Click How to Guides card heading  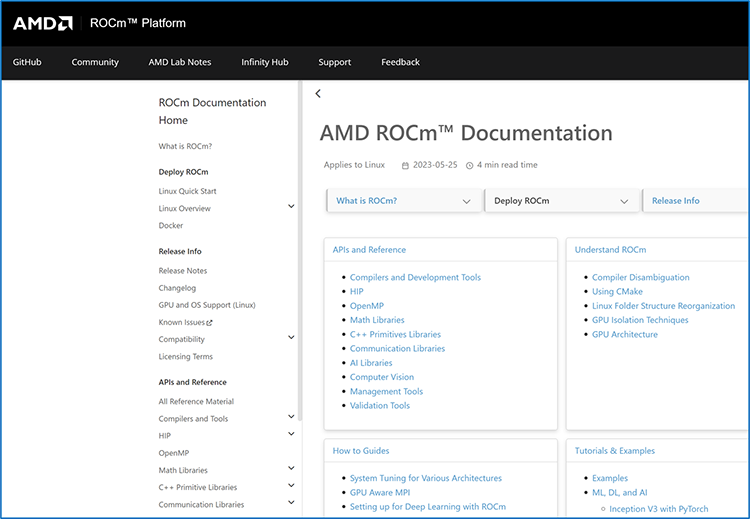(361, 451)
